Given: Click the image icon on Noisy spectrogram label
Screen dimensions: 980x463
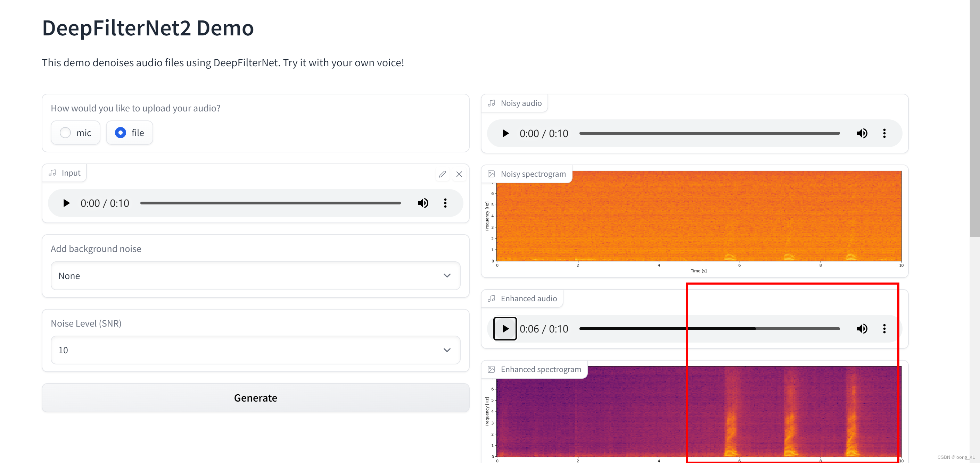Looking at the screenshot, I should [x=491, y=174].
